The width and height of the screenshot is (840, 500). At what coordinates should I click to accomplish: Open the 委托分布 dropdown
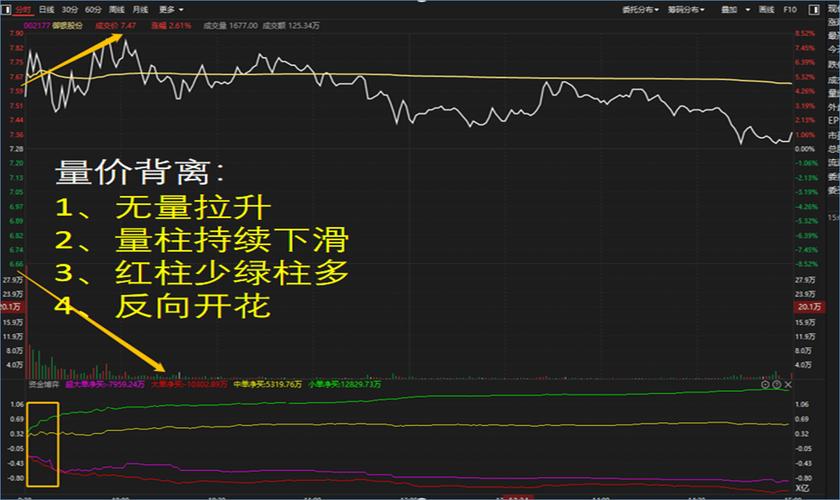click(x=640, y=10)
